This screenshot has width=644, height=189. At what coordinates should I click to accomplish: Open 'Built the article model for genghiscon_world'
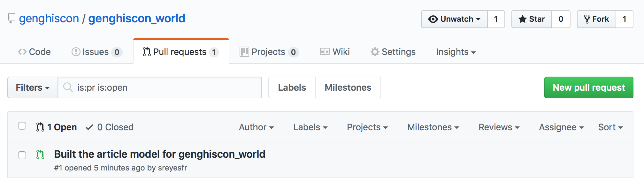[x=160, y=154]
